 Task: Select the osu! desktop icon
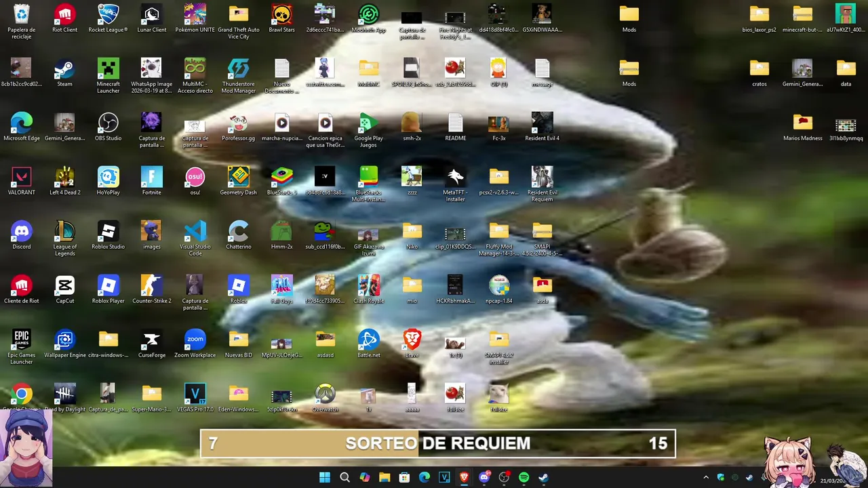[x=195, y=181]
